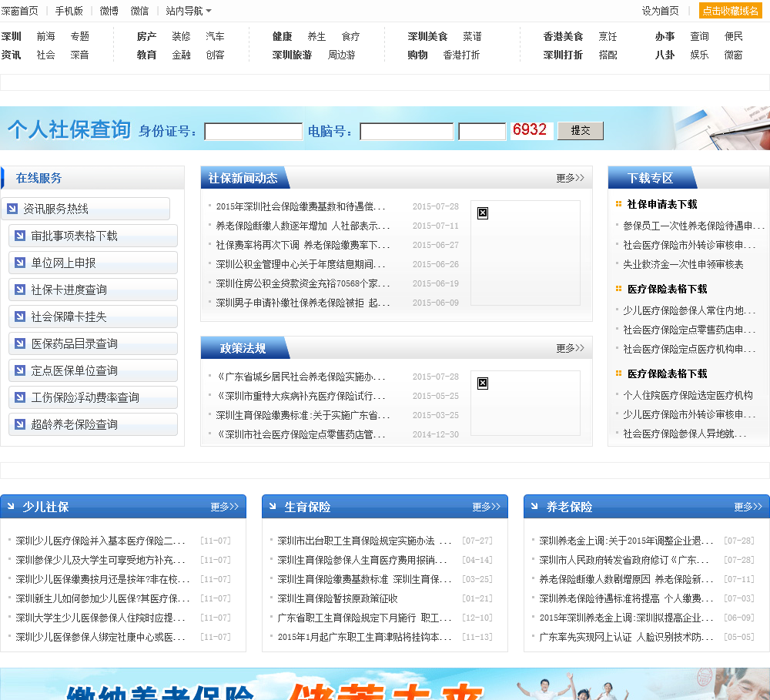Open 微信 in top bar
The height and width of the screenshot is (700, 770).
pyautogui.click(x=139, y=11)
